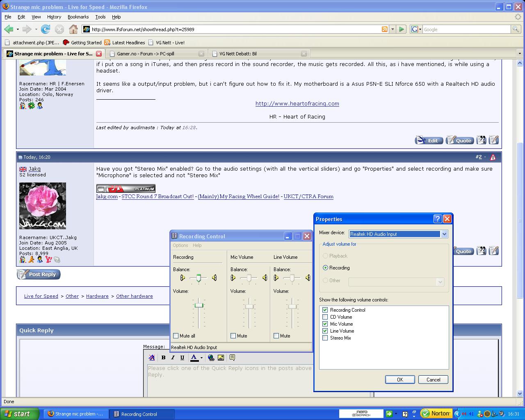Click Cancel in the Properties dialog
525x420 pixels.
click(433, 380)
